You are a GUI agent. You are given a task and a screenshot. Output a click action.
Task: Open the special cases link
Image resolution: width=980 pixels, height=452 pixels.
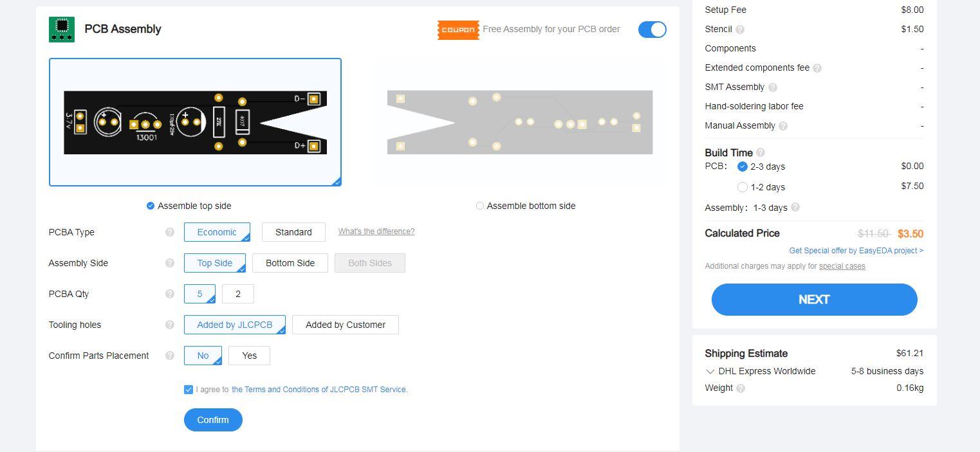(x=842, y=266)
